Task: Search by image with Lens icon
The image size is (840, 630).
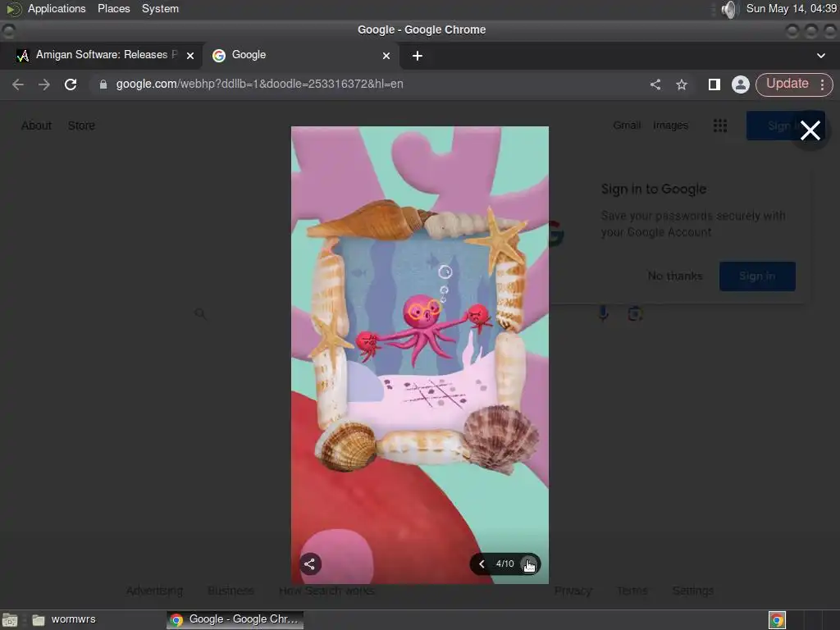Action: coord(635,313)
